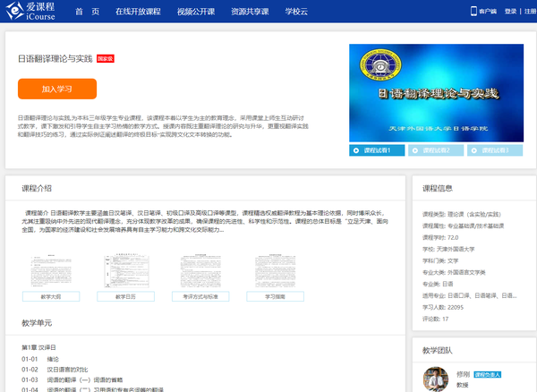The height and width of the screenshot is (392, 537).
Task: Click the 注册 register link
Action: point(528,12)
